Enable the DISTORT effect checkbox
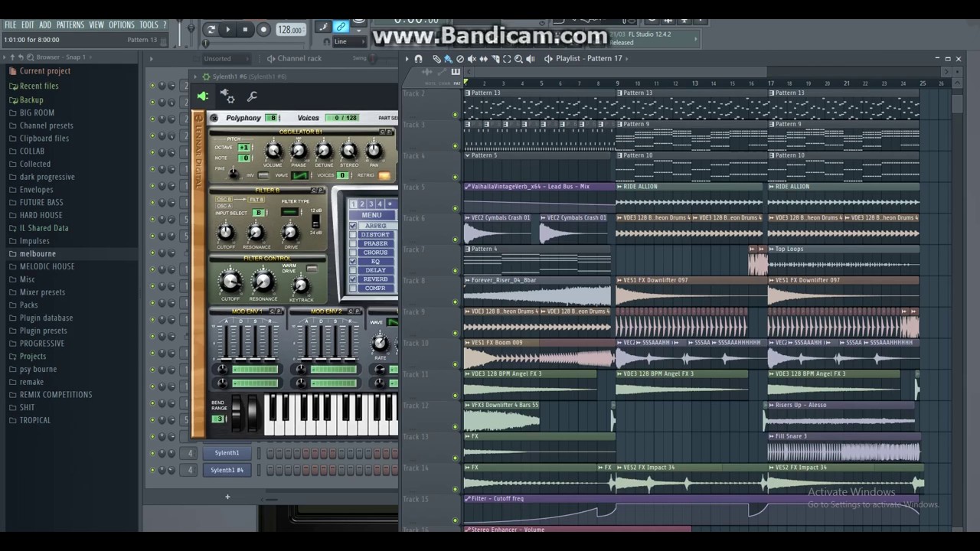 (x=353, y=234)
